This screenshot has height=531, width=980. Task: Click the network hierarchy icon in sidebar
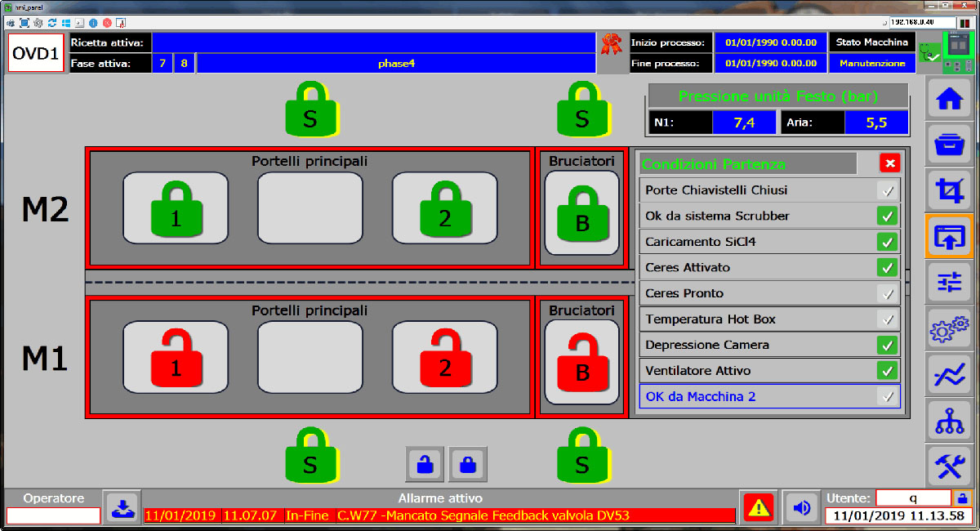(x=949, y=421)
